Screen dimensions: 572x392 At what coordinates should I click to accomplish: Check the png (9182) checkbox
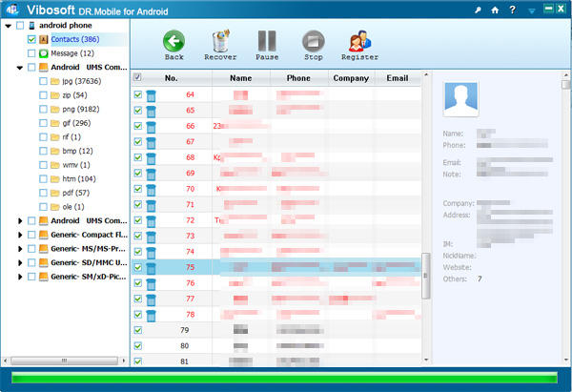pyautogui.click(x=43, y=109)
